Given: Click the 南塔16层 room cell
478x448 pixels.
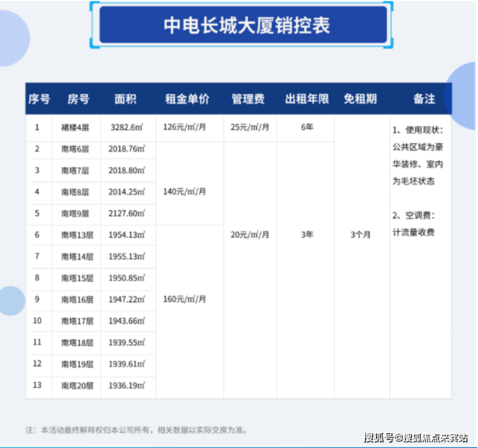Looking at the screenshot, I should pos(77,300).
